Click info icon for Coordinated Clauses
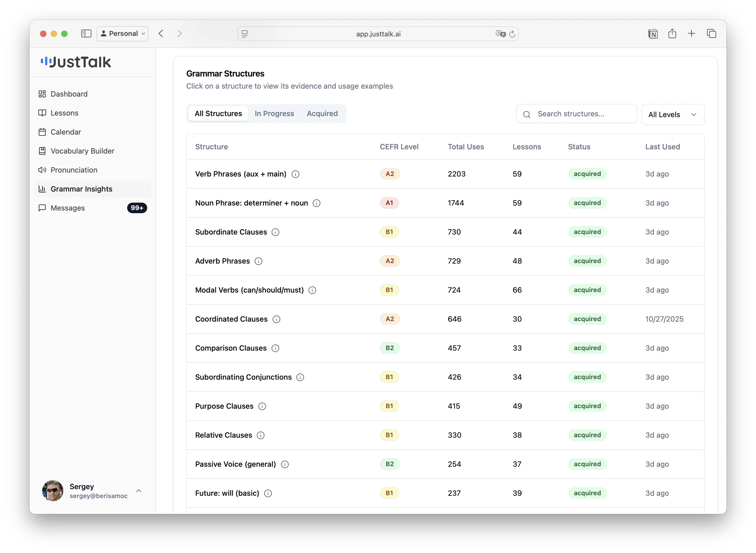Screen dimensions: 756x553 coord(276,319)
